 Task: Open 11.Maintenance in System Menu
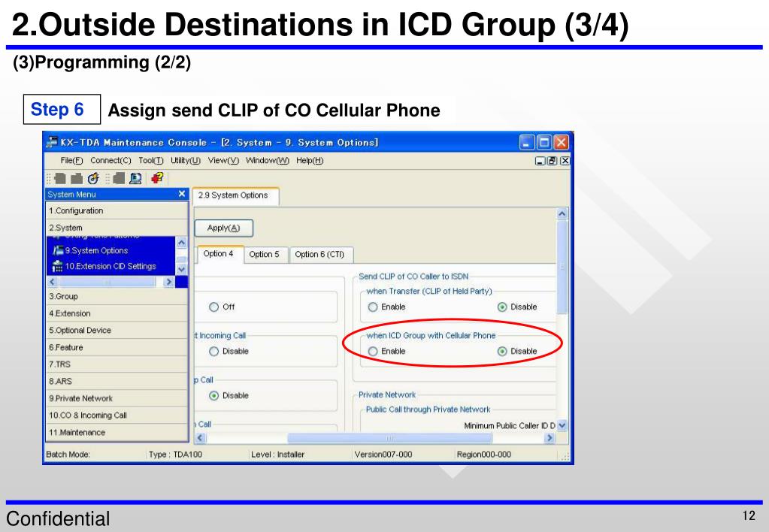(117, 433)
